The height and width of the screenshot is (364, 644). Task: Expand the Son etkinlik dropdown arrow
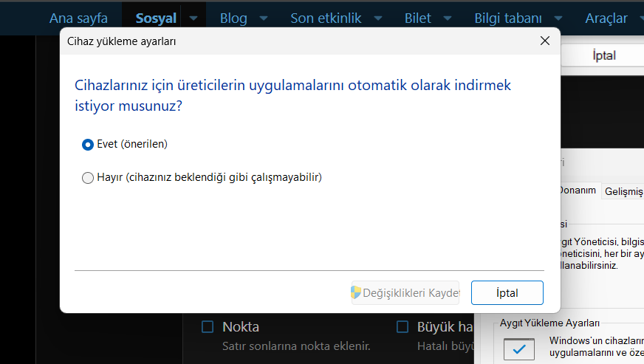[378, 18]
